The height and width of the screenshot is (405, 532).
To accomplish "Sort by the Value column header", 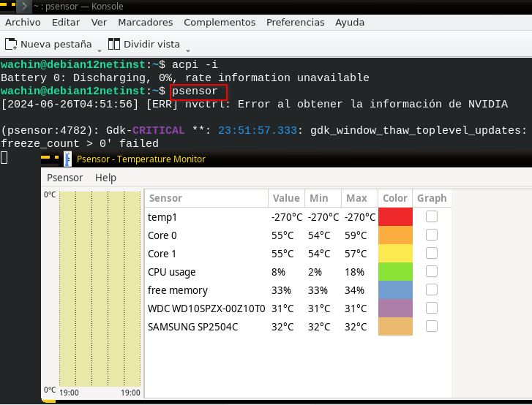I will tap(286, 198).
